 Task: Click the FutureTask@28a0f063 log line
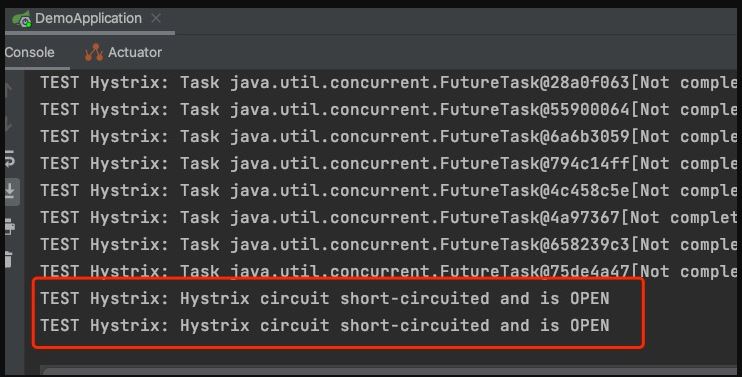(x=388, y=83)
